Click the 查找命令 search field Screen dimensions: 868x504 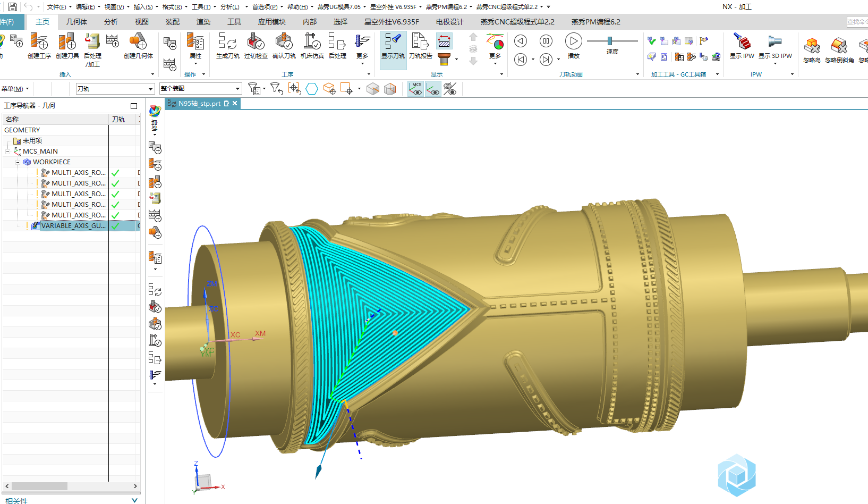pos(857,22)
